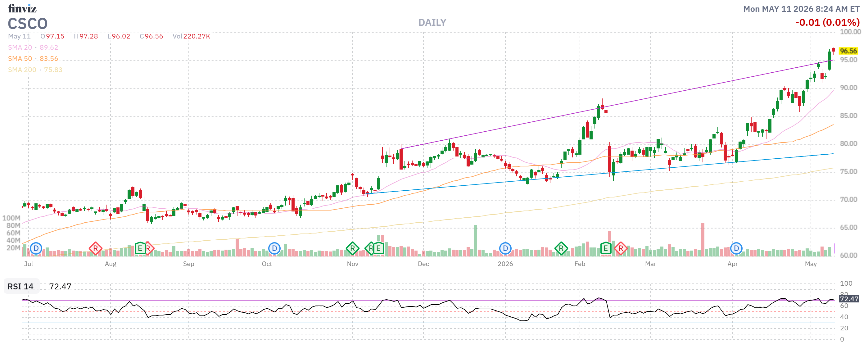The image size is (868, 349).
Task: Open the green earnings E marker in November
Action: (378, 249)
